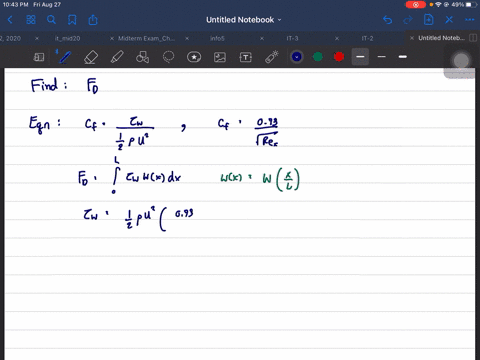
Task: Select the last stroke thickness preset
Action: point(403,57)
